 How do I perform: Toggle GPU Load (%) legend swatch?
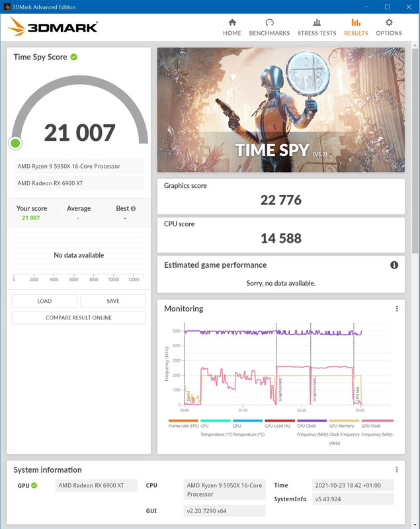tap(280, 421)
